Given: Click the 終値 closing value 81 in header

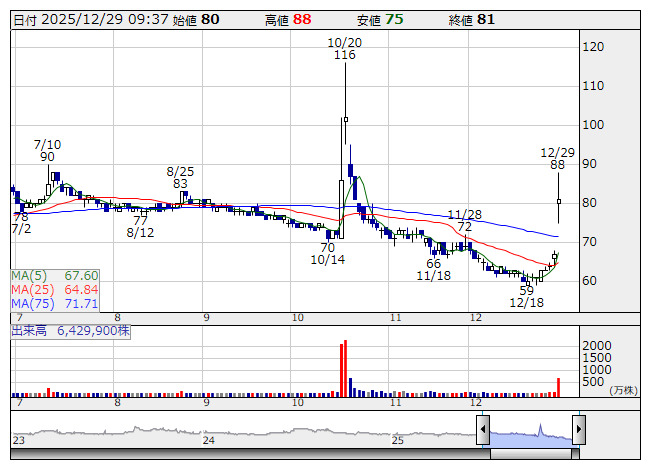Looking at the screenshot, I should coord(486,19).
